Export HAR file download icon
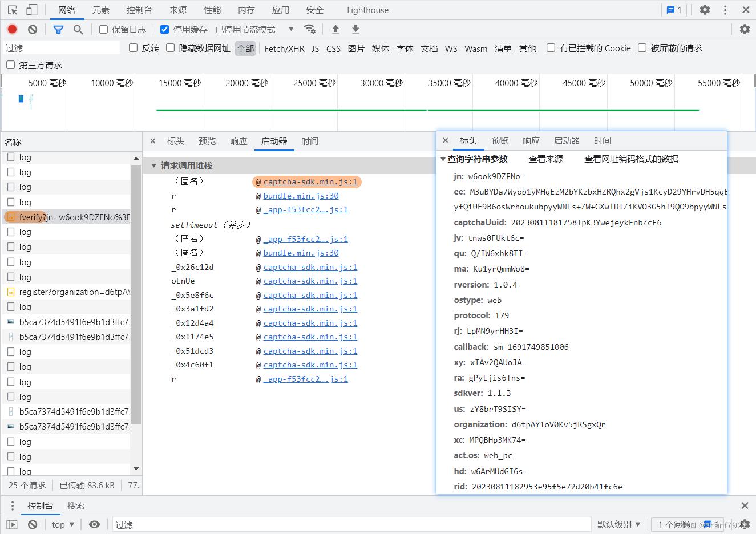This screenshot has height=534, width=756. pyautogui.click(x=355, y=29)
